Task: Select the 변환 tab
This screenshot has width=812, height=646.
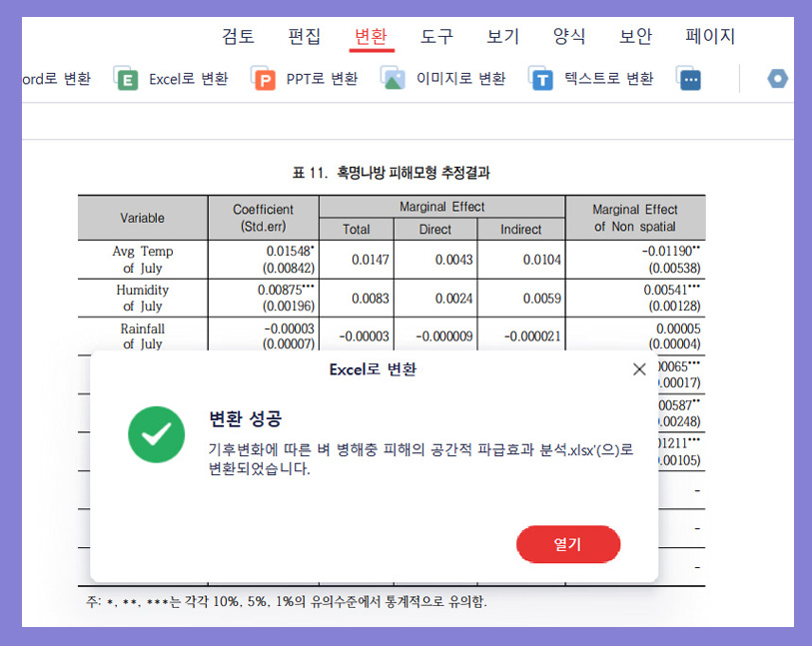Action: pos(371,36)
